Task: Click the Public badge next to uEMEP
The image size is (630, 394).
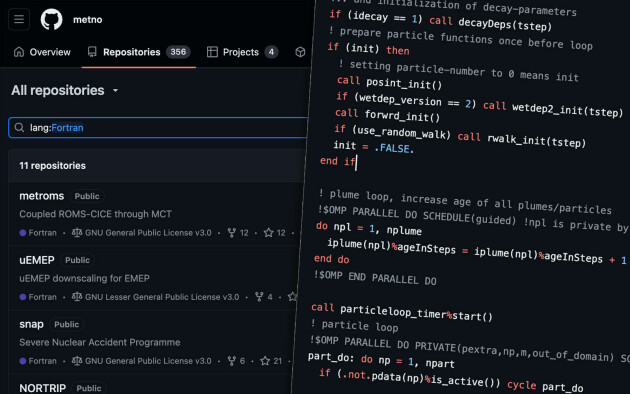Action: coord(77,260)
